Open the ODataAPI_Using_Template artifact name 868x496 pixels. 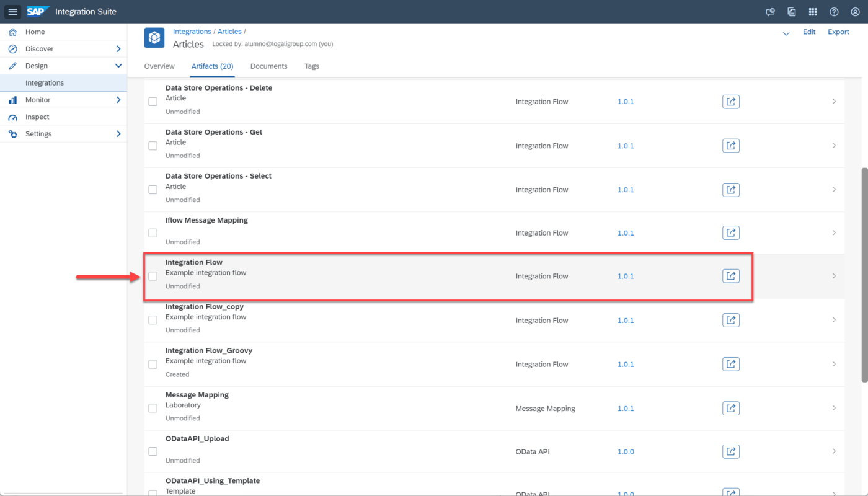pos(213,481)
